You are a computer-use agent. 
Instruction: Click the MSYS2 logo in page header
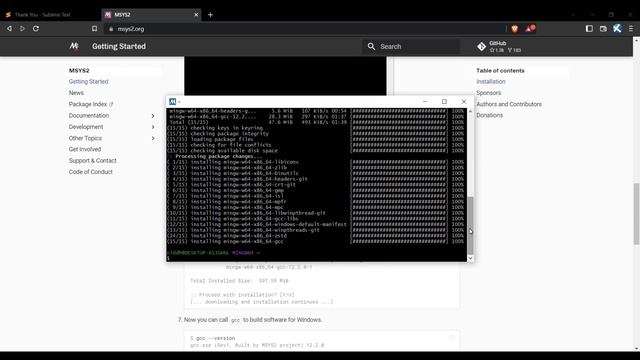click(x=74, y=46)
